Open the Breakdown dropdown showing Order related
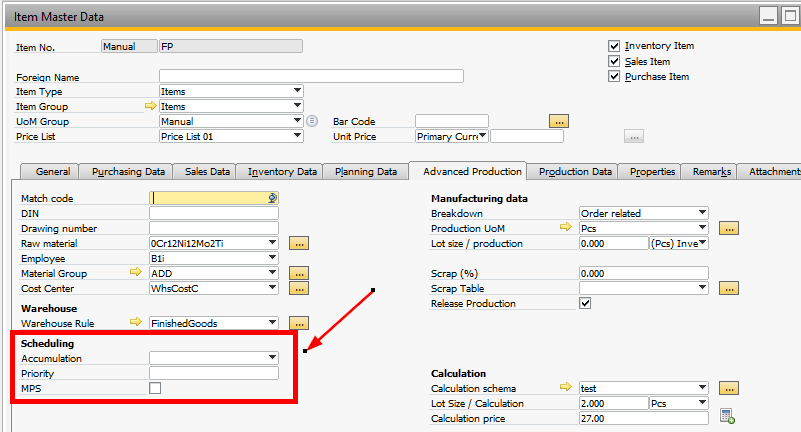The image size is (801, 432). [x=702, y=213]
